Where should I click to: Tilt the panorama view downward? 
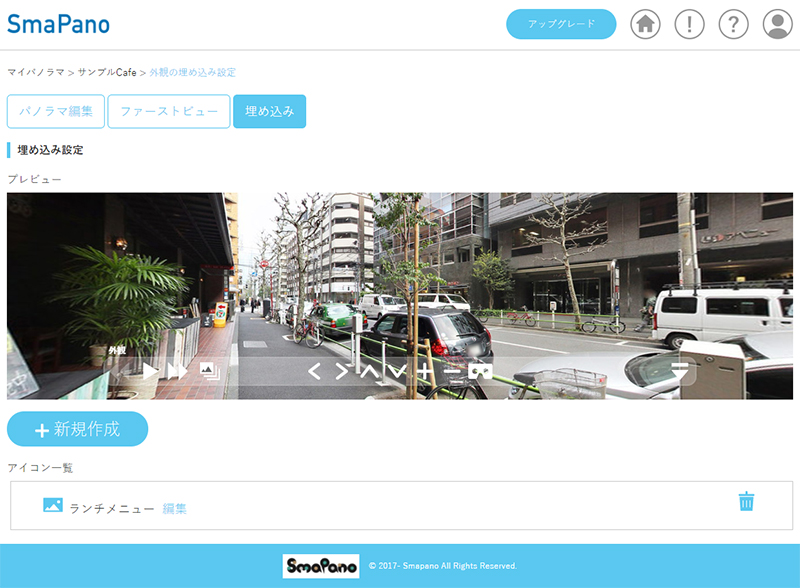[x=397, y=371]
